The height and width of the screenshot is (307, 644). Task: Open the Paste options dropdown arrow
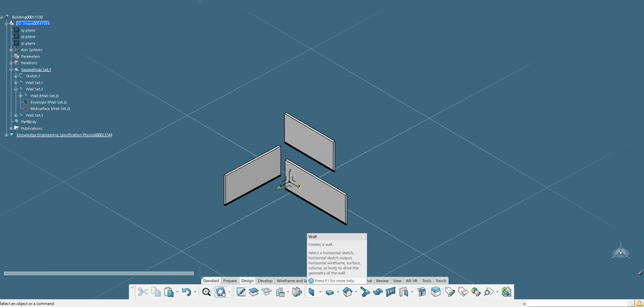pos(177,292)
